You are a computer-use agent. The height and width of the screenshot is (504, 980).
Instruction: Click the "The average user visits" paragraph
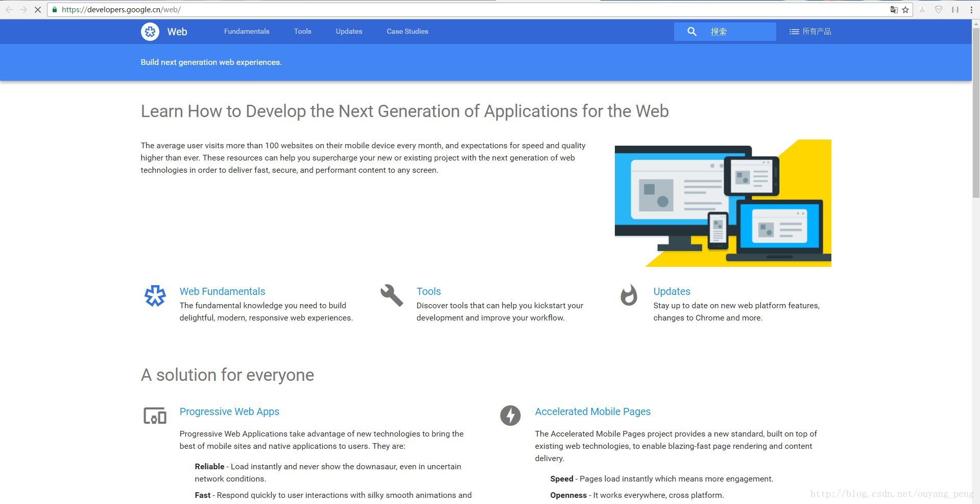[x=363, y=158]
